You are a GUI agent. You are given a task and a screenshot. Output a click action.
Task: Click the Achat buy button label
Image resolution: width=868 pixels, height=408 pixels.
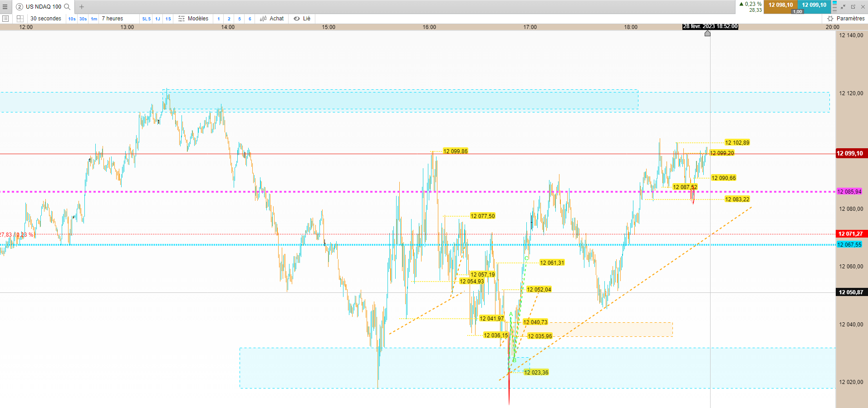[x=277, y=19]
